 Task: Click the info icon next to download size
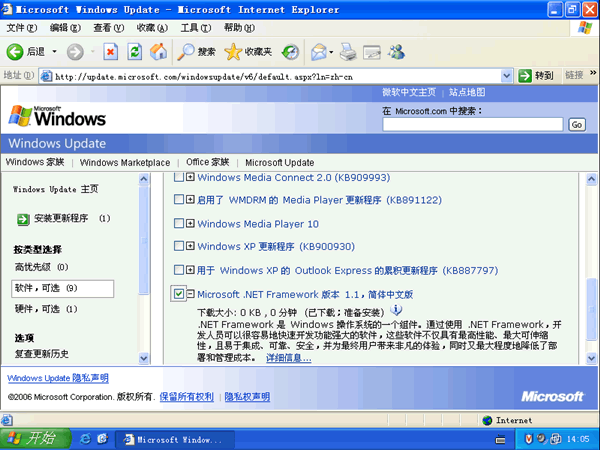tap(396, 310)
